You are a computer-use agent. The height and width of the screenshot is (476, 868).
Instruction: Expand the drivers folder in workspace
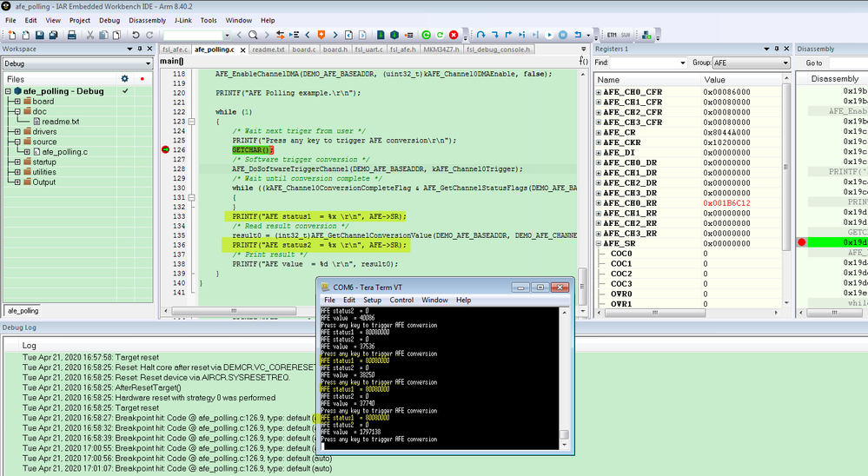click(x=17, y=132)
